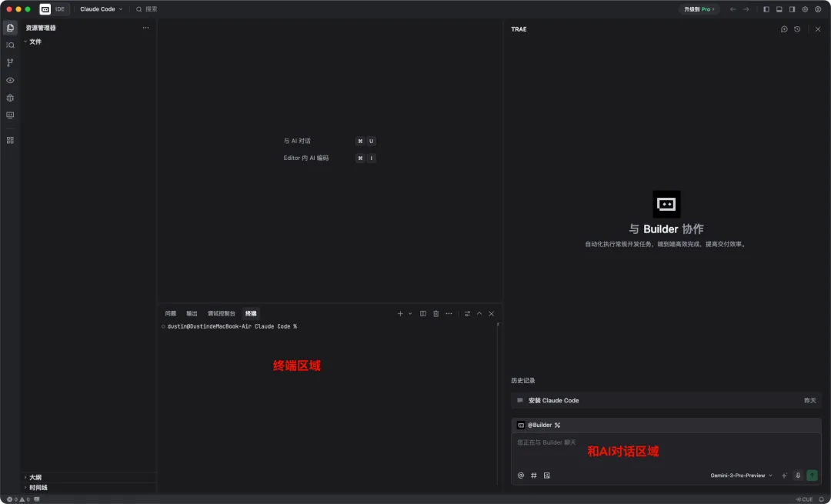
Task: Click the TRAE logo icon beside IDE
Action: 45,9
